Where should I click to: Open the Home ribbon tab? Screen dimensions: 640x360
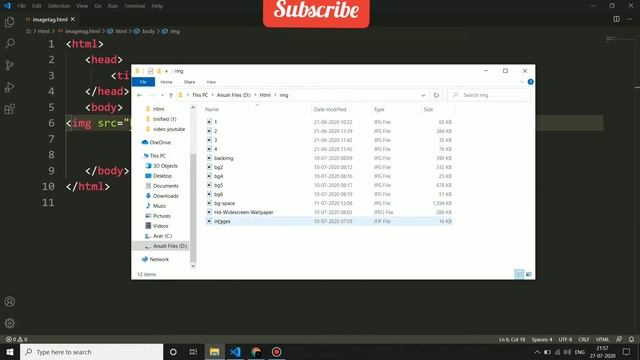166,82
